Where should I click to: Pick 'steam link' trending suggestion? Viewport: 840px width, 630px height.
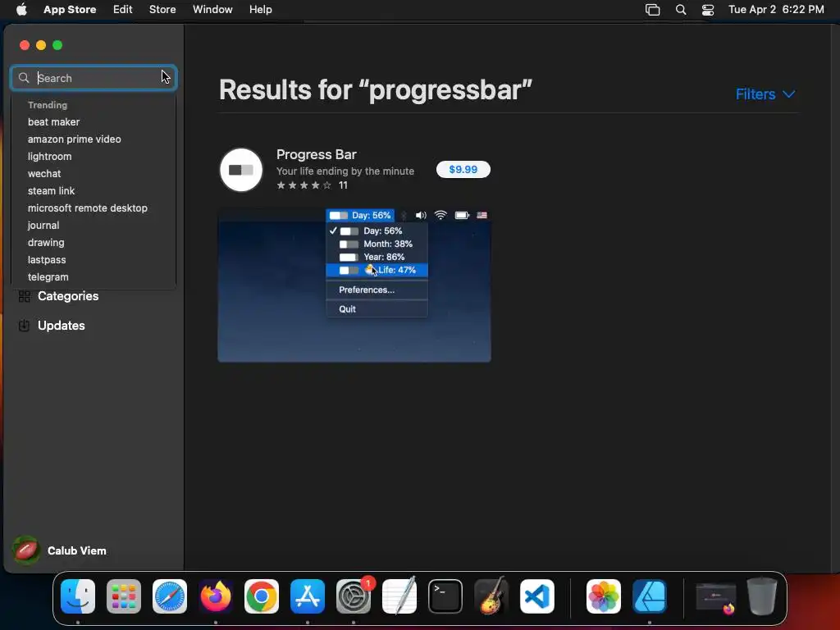52,190
